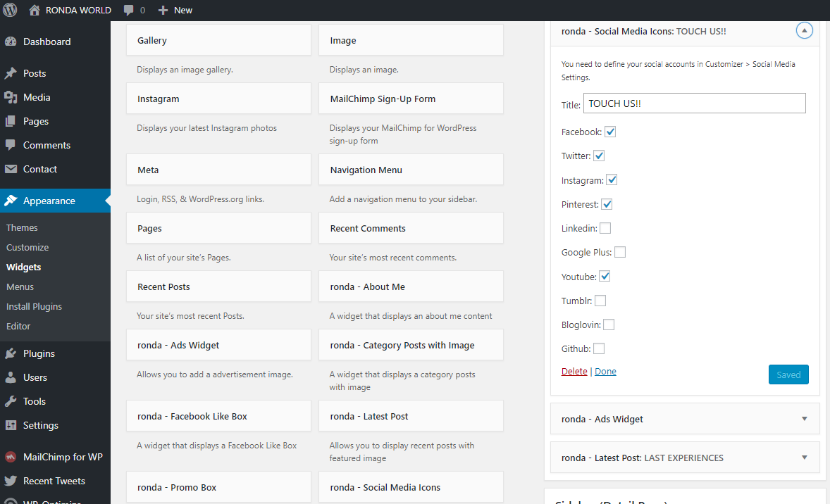Select the ronda - Promo Box widget
Viewport: 830px width, 504px height.
tap(218, 487)
